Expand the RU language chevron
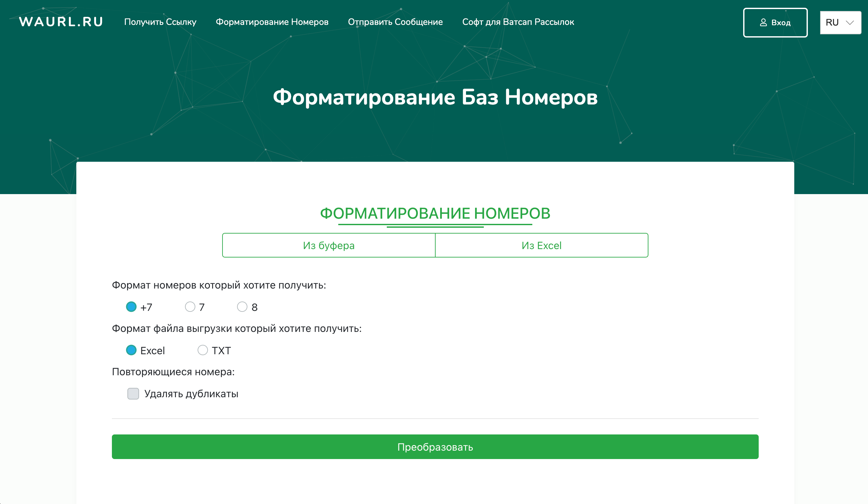Viewport: 868px width, 504px height. tap(850, 23)
